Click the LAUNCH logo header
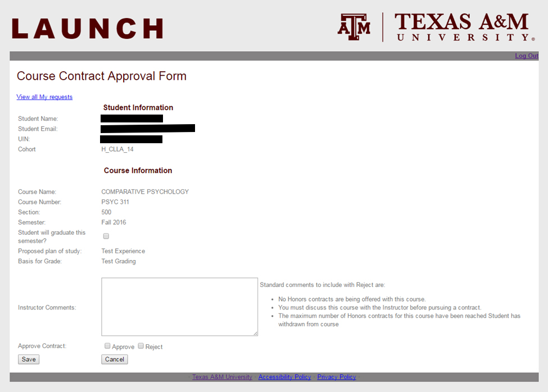The height and width of the screenshot is (392, 548). coord(87,28)
